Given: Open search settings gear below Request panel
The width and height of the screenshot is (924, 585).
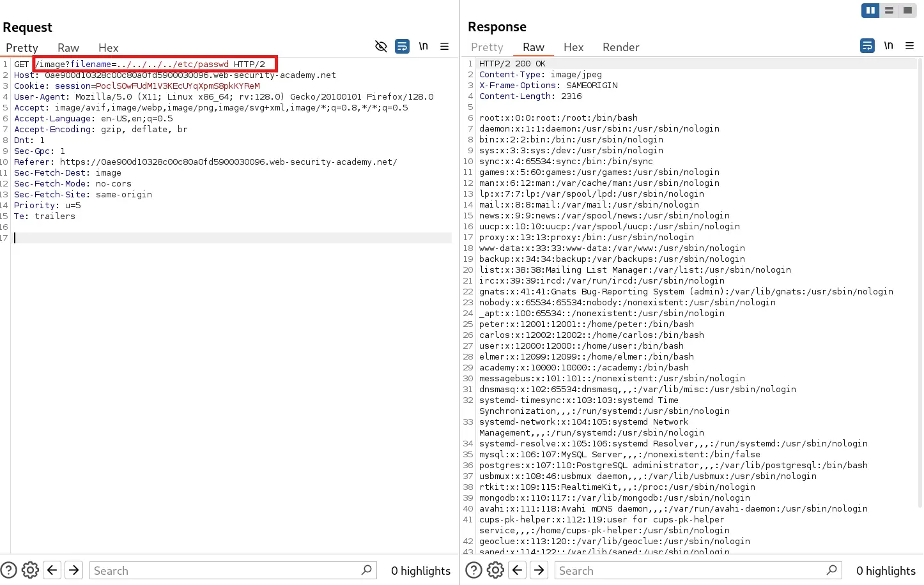Looking at the screenshot, I should point(30,570).
